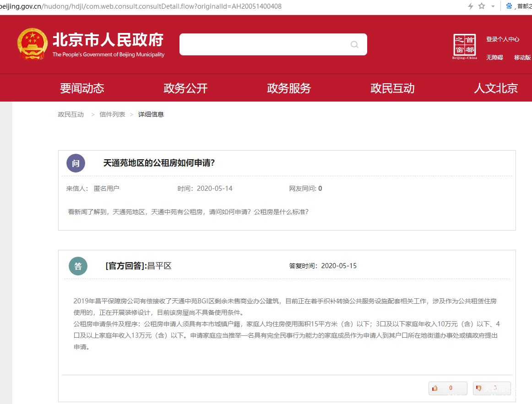Switch to 移动版 mobile version

522,57
